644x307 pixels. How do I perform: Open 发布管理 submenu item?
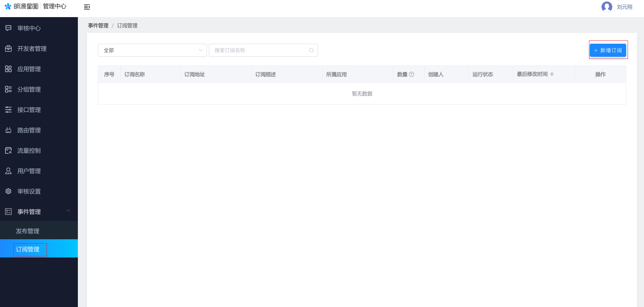(x=28, y=231)
